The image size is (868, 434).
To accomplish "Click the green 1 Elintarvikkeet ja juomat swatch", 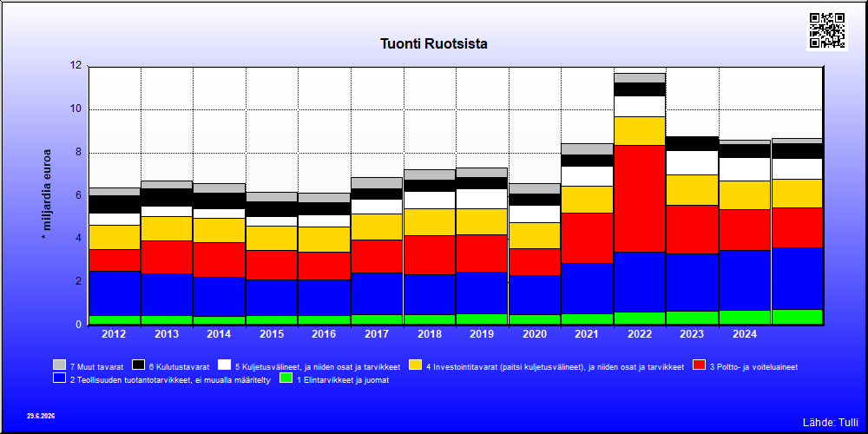I will 286,378.
